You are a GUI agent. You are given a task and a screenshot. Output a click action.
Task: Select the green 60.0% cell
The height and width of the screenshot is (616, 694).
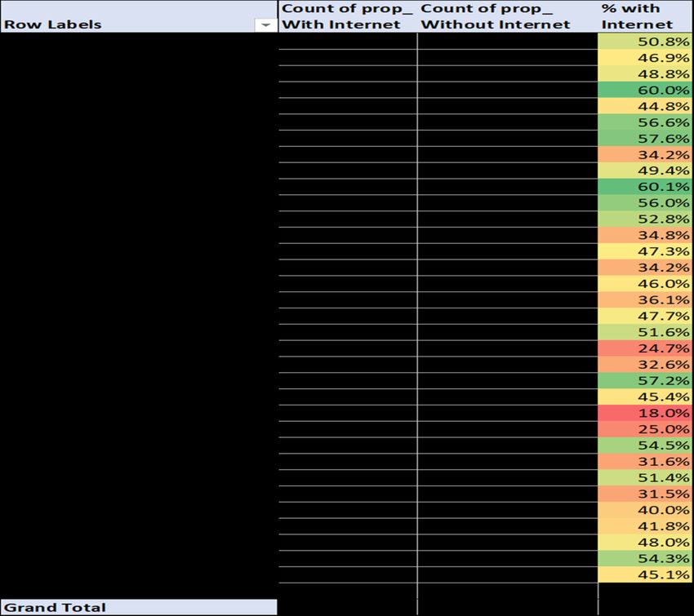[x=644, y=90]
